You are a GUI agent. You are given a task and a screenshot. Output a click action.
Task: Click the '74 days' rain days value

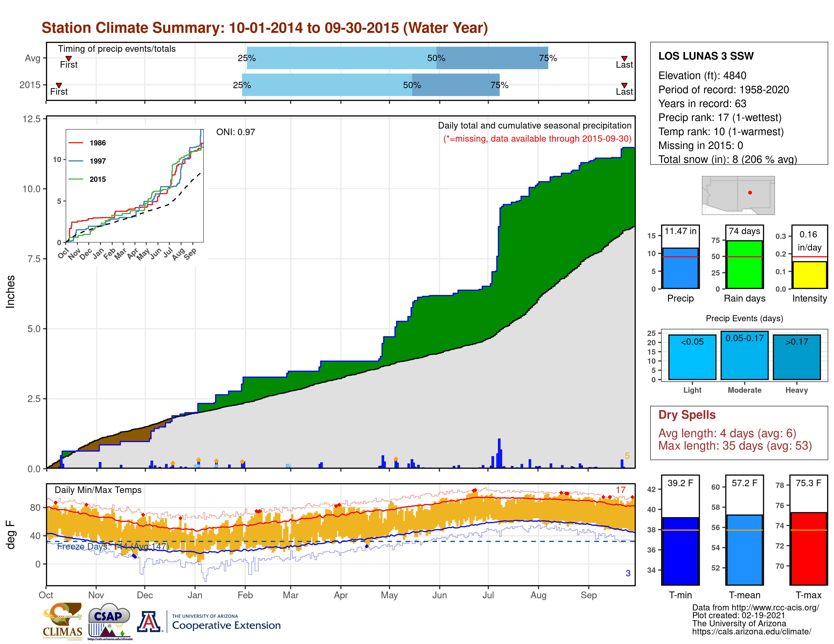745,231
